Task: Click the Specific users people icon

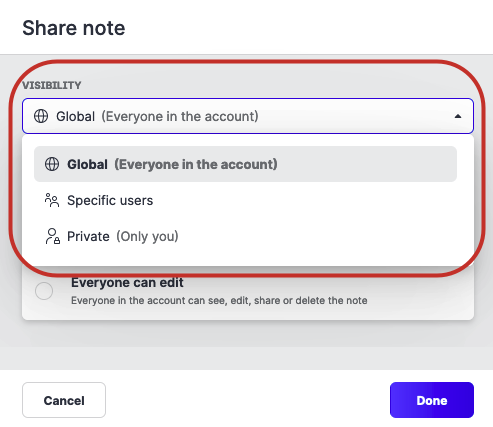Action: tap(52, 200)
